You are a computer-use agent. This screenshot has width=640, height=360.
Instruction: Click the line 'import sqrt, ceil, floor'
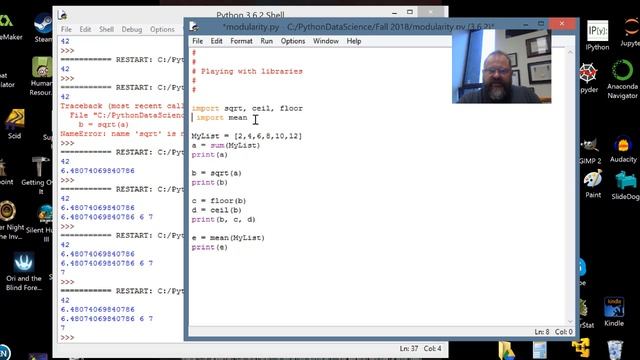(247, 109)
